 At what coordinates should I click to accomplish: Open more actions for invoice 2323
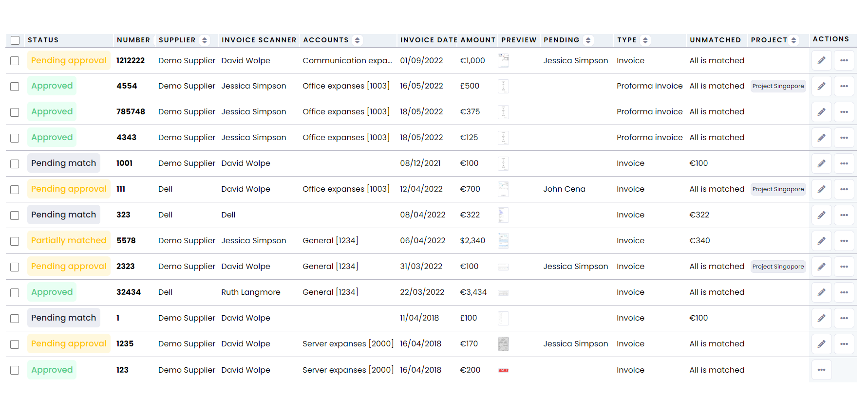(844, 267)
